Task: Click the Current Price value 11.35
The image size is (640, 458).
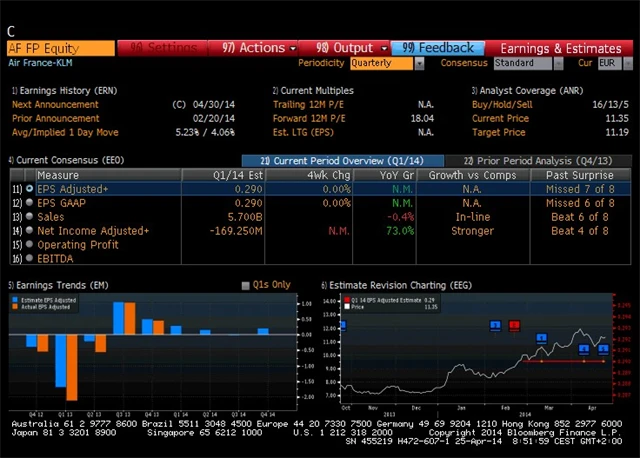Action: 617,118
